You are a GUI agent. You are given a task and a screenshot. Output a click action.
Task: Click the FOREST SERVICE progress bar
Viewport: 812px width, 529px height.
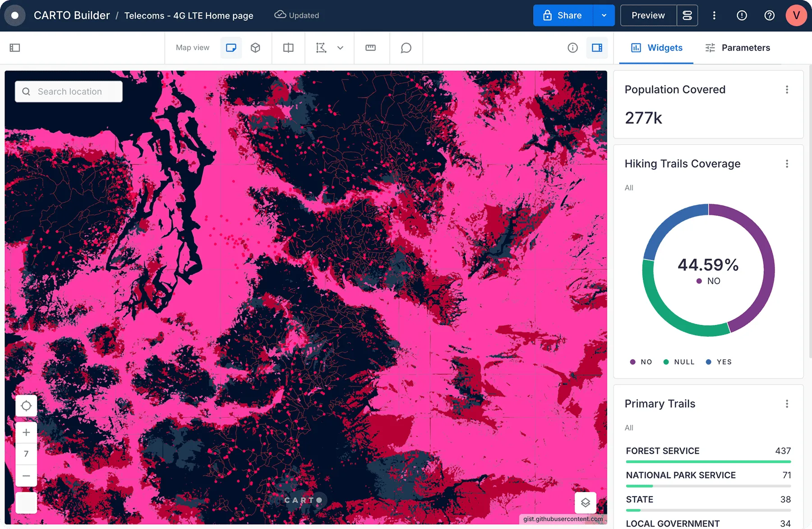point(708,461)
